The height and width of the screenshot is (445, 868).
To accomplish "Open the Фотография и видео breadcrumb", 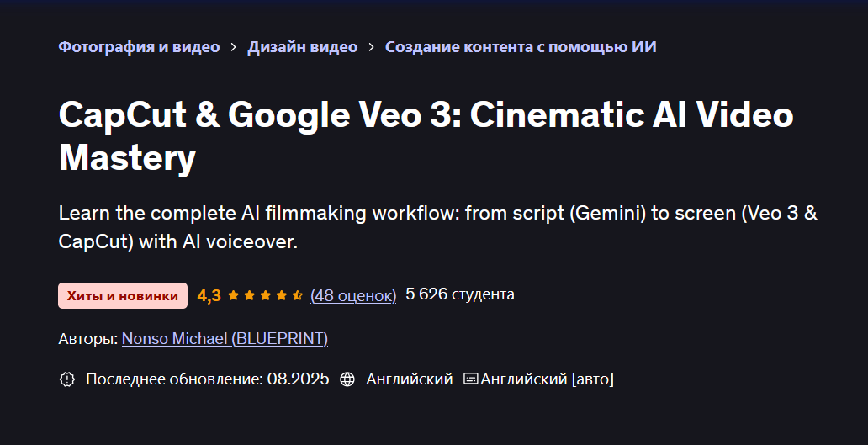I will (139, 47).
